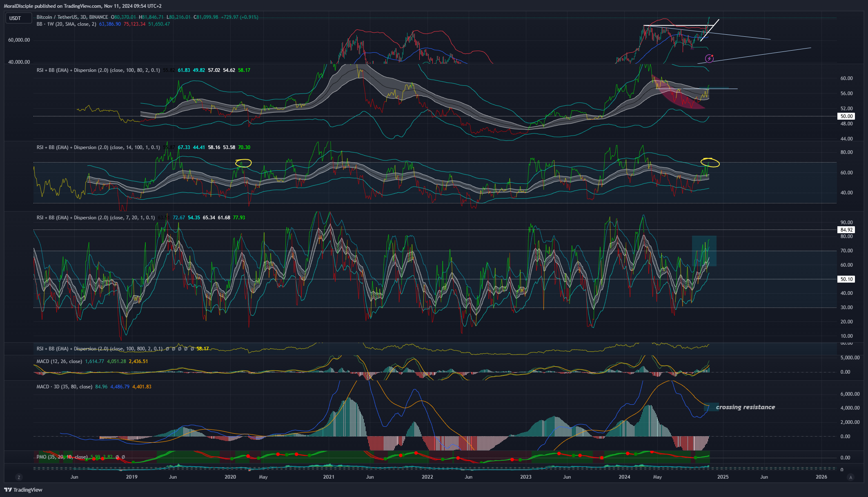Viewport: 868px width, 497px height.
Task: Click the red BB value 75,123.34
Action: [134, 24]
